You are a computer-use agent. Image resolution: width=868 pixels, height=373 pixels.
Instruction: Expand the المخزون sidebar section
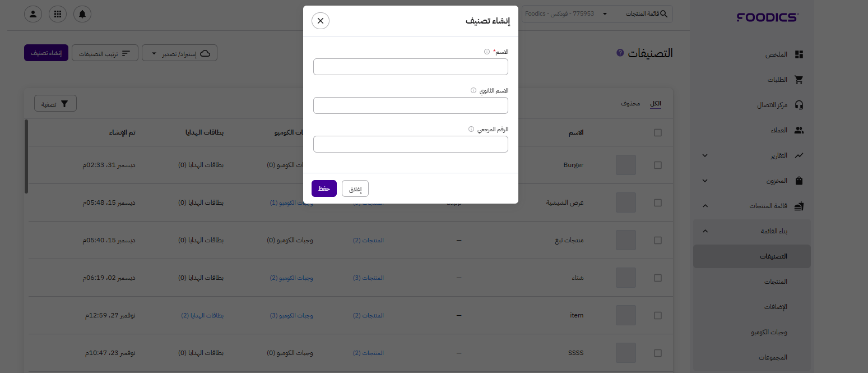coord(705,181)
